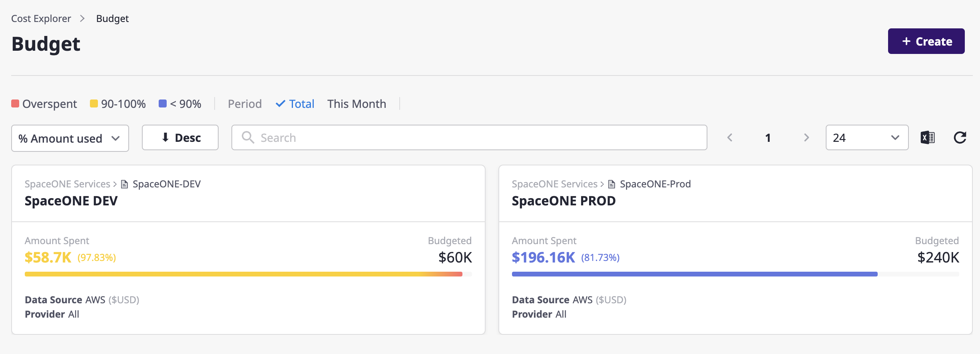The image size is (980, 354).
Task: Export budget list to Excel
Action: pos(928,138)
